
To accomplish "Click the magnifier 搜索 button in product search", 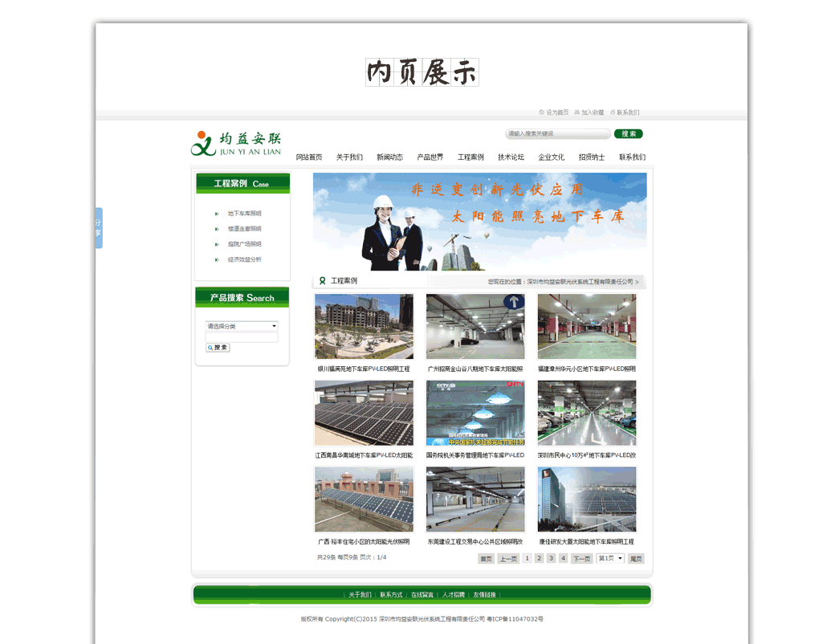I will pyautogui.click(x=218, y=348).
